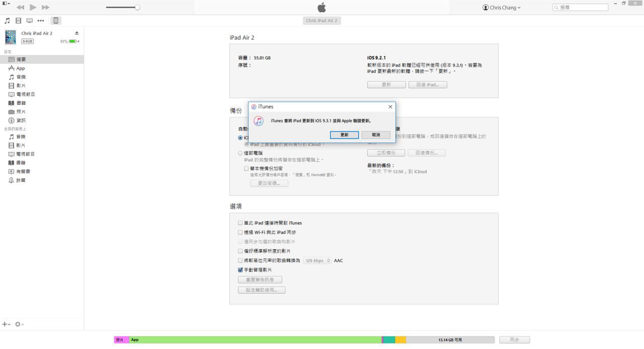This screenshot has width=644, height=349.
Task: Toggle the 替本機備份加密 checkbox
Action: [x=246, y=169]
